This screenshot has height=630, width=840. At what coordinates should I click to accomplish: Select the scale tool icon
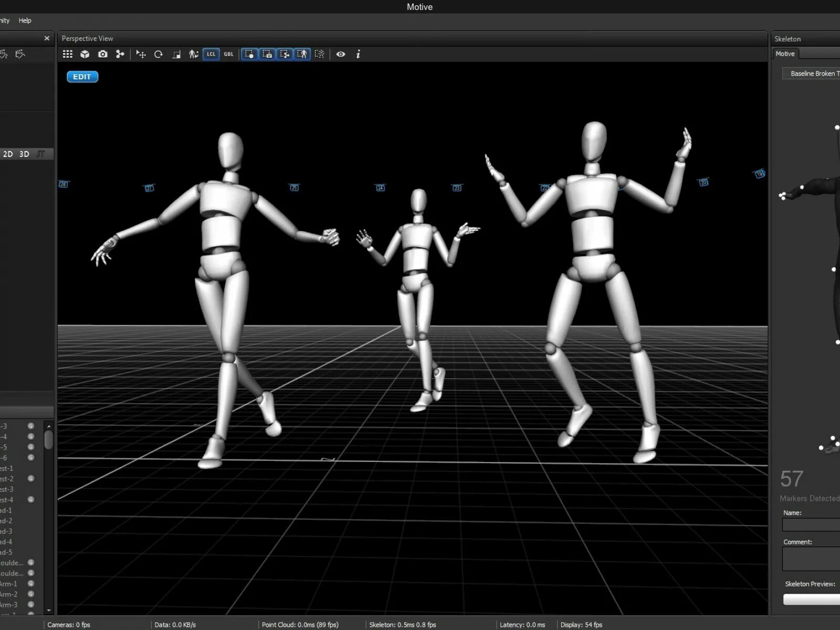[x=176, y=54]
